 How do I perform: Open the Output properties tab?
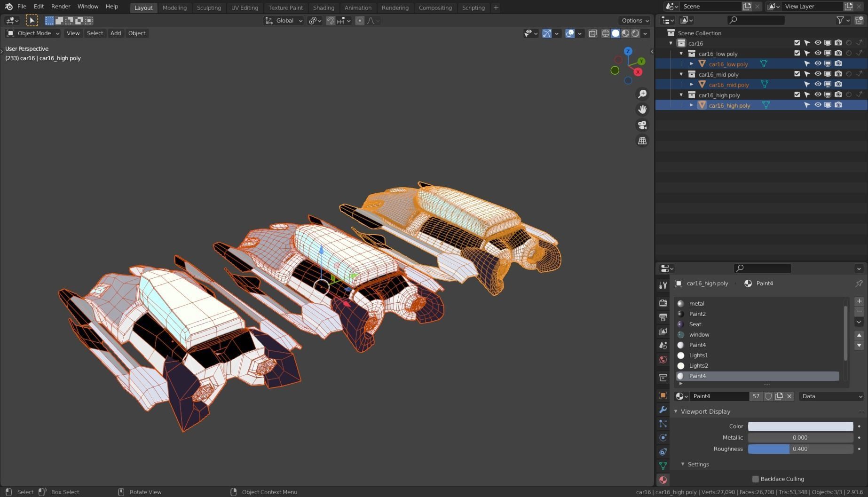(x=663, y=317)
